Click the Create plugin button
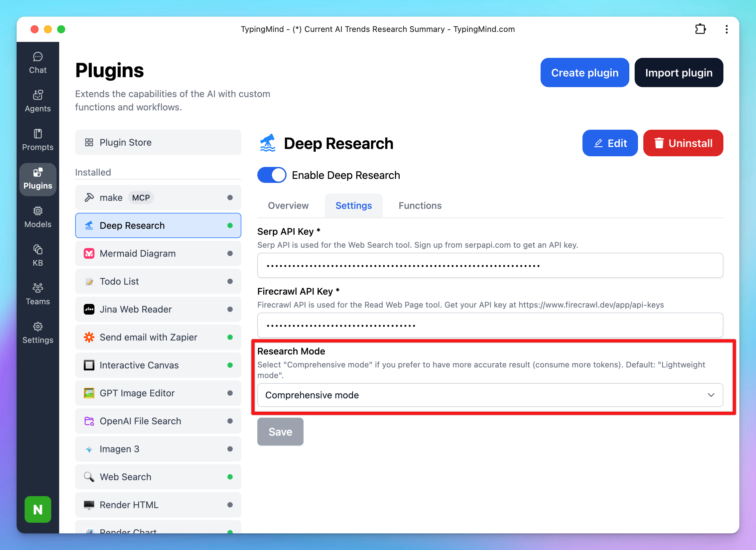 coord(585,73)
